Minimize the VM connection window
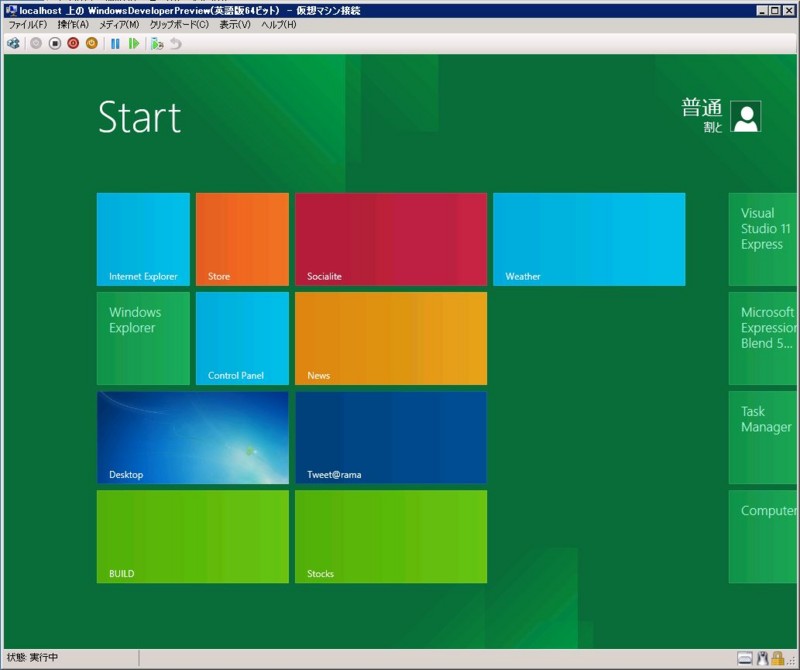This screenshot has width=800, height=670. (762, 10)
